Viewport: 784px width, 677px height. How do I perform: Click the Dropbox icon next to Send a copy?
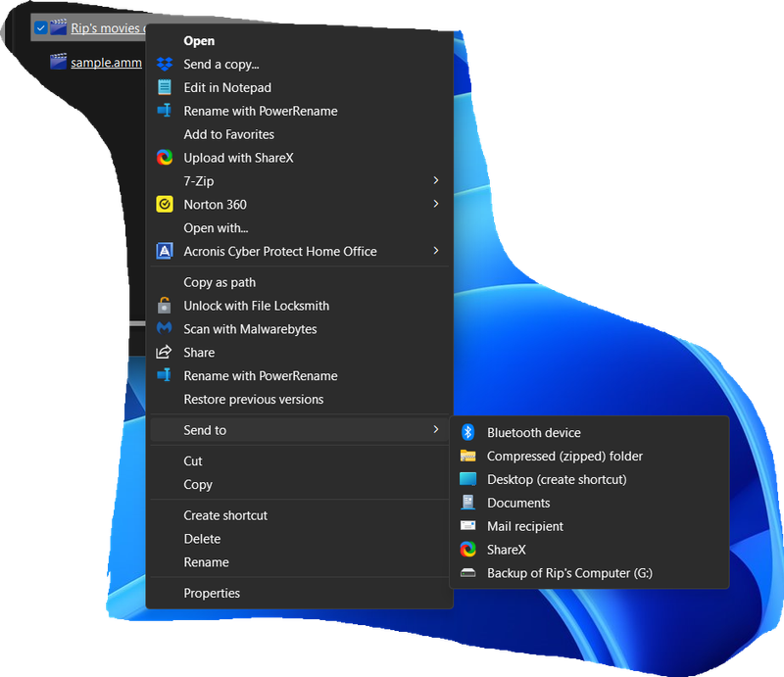[165, 64]
